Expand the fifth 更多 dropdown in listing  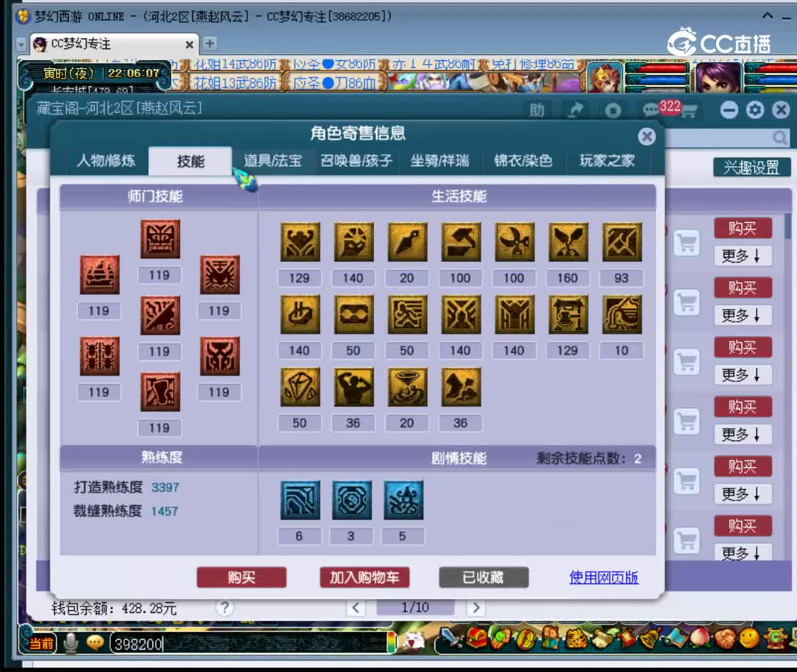point(743,494)
